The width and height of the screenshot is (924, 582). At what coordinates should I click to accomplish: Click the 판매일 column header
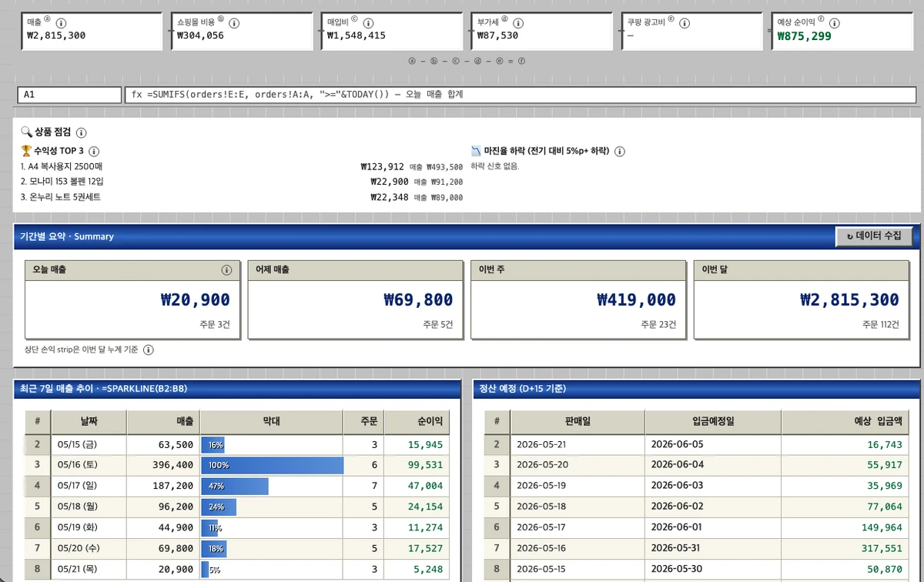577,422
